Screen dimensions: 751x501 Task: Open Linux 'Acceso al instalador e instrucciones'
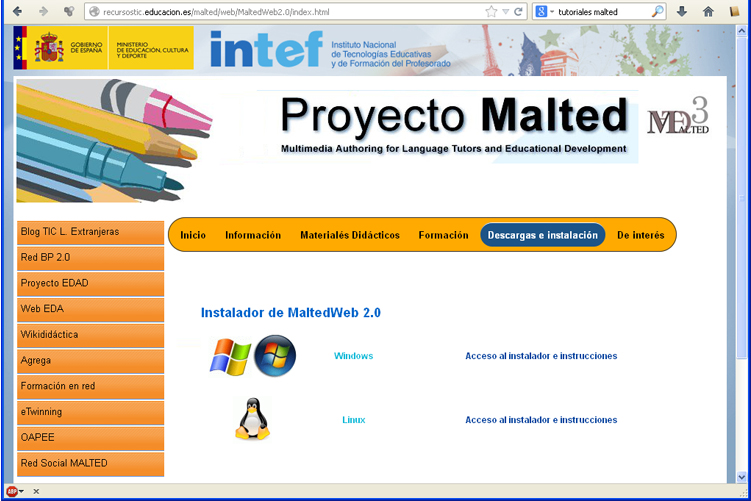click(x=541, y=420)
